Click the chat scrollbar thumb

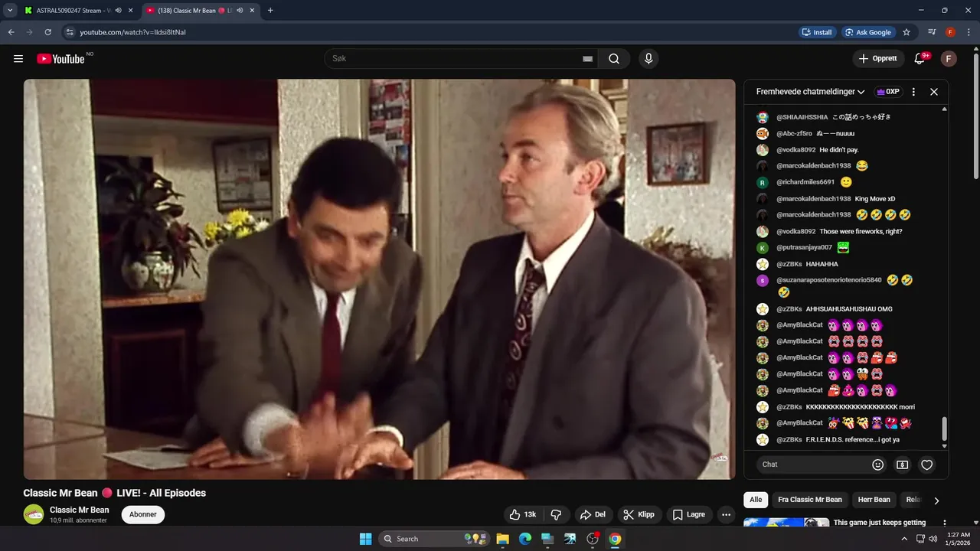[944, 429]
